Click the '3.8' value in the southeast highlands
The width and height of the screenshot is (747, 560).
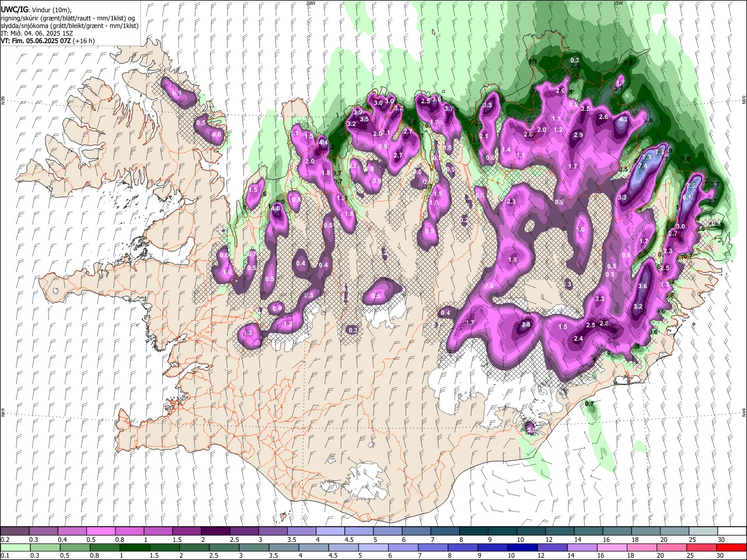526,325
